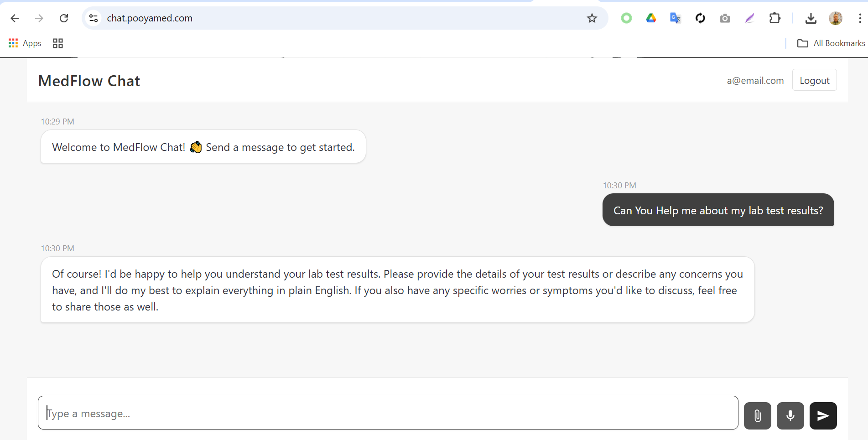Open the Google Drive extension
This screenshot has height=440, width=868.
coord(651,18)
